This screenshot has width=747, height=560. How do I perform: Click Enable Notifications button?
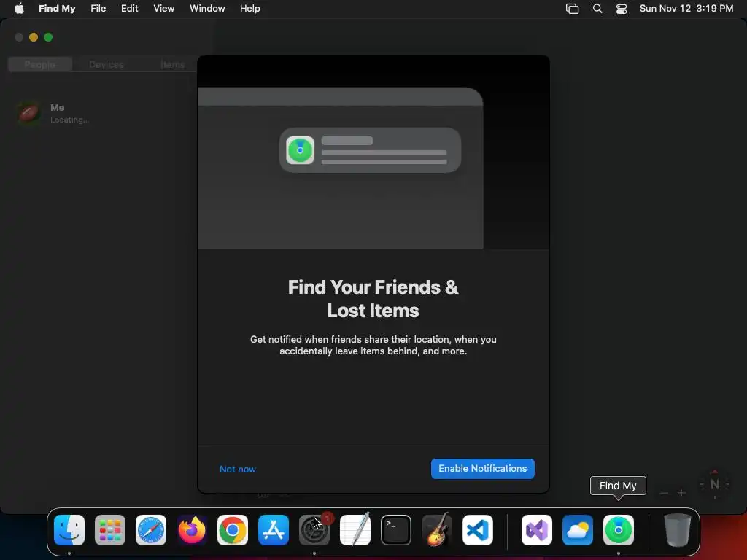pos(483,469)
